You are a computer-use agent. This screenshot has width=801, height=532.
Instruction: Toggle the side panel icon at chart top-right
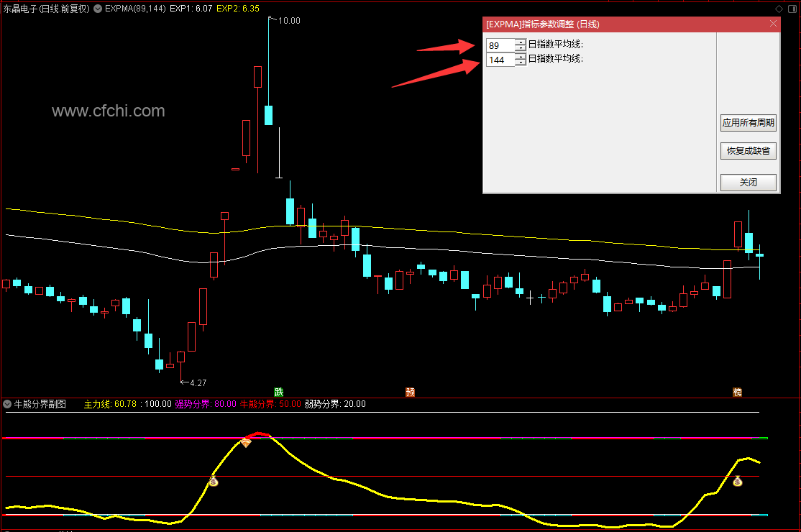click(792, 9)
